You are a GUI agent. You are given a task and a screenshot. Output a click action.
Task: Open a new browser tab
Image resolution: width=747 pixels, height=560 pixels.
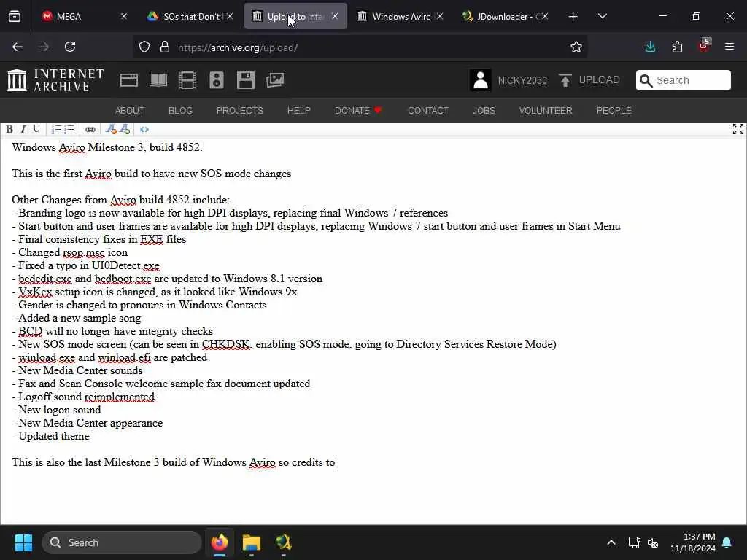coord(573,17)
